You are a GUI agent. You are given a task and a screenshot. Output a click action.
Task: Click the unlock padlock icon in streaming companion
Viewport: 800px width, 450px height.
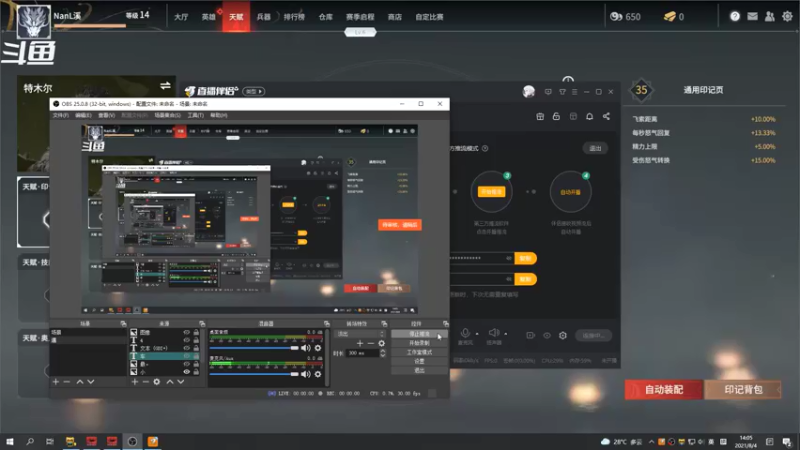tap(556, 116)
